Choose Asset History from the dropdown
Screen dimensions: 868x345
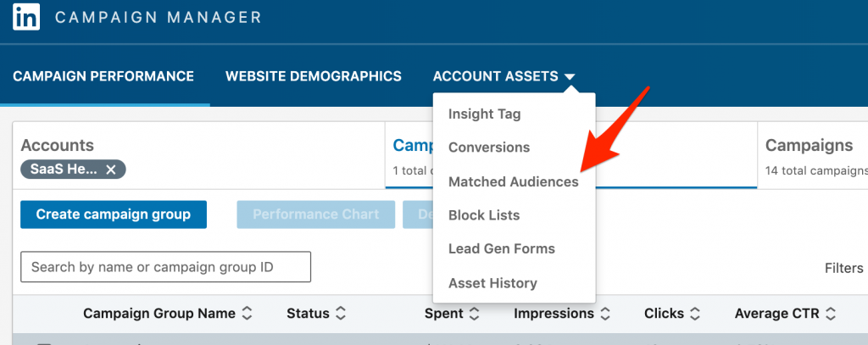point(492,283)
